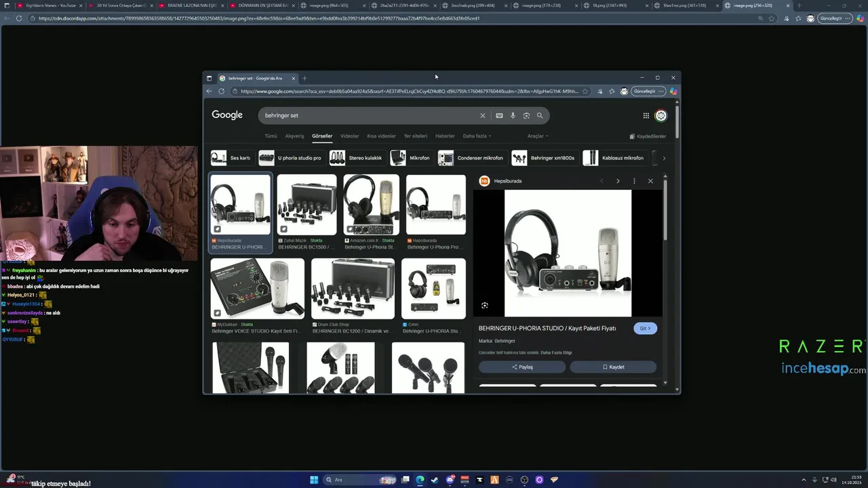Open the 'Haberler' tab
This screenshot has height=488, width=868.
[445, 136]
